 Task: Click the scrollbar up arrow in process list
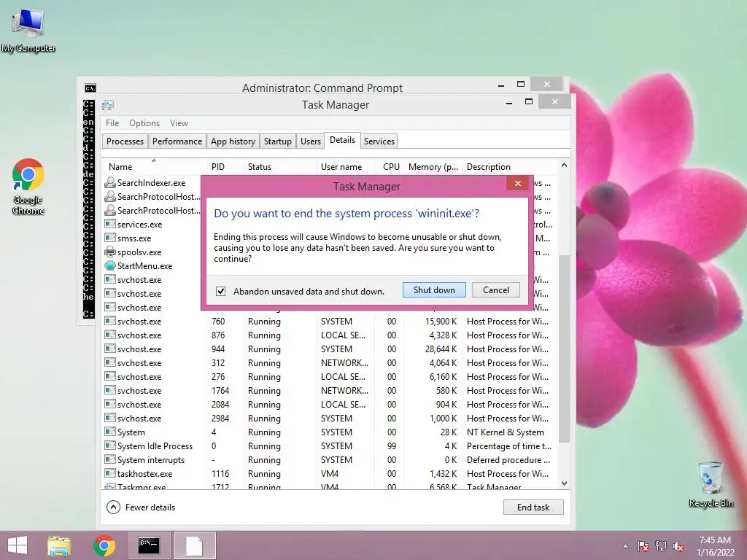click(564, 166)
